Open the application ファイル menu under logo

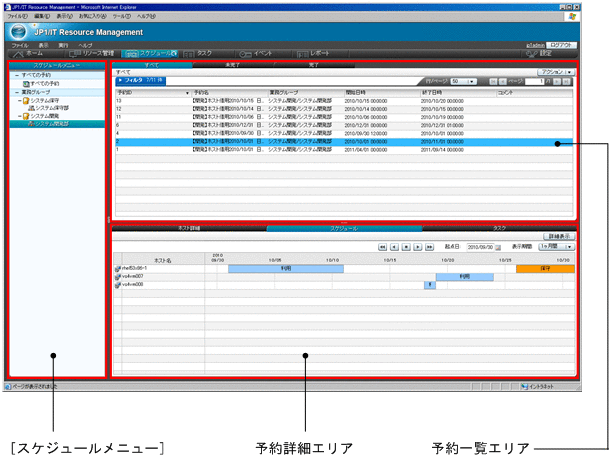[x=20, y=45]
